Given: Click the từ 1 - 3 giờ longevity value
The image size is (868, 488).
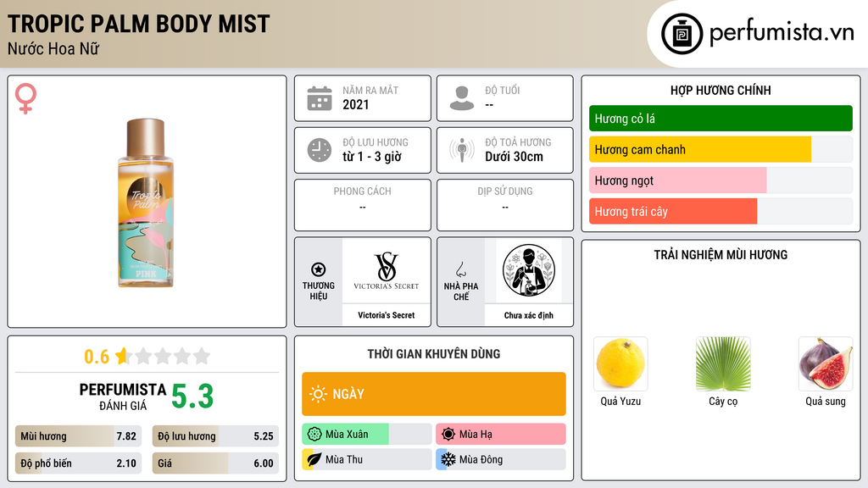Looking at the screenshot, I should (x=371, y=157).
